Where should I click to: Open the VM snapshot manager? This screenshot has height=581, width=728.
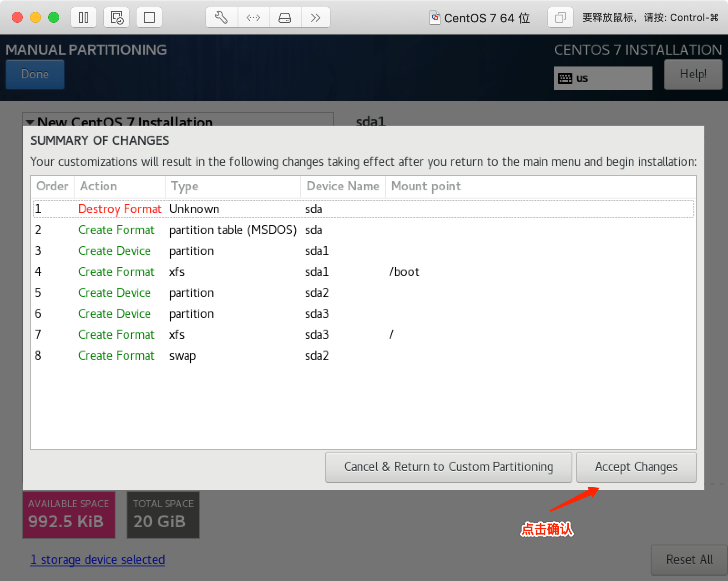tap(116, 18)
